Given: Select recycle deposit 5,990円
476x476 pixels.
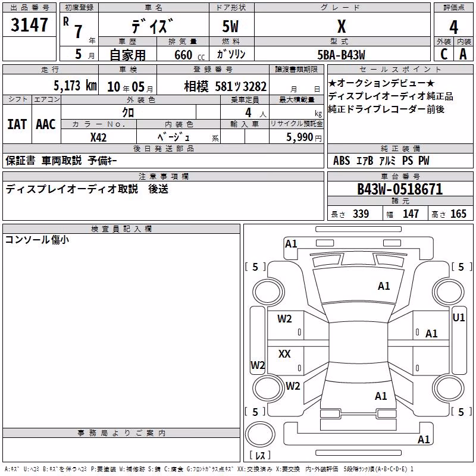Looking at the screenshot, I should pyautogui.click(x=304, y=137).
